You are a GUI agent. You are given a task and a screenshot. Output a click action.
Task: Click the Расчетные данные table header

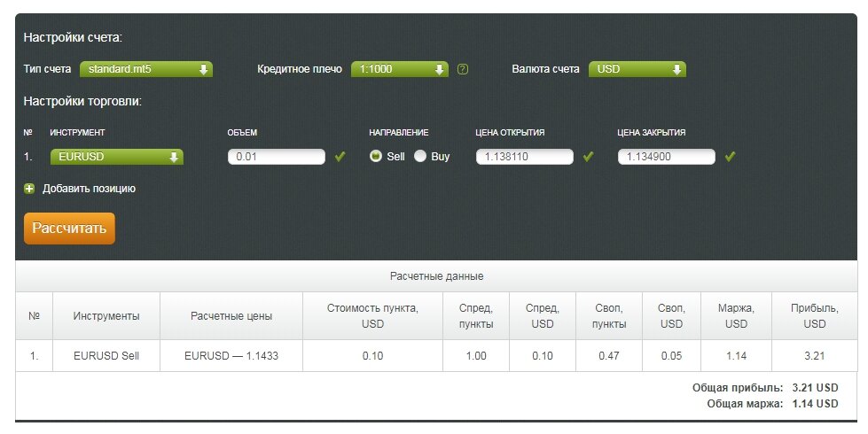(x=436, y=275)
